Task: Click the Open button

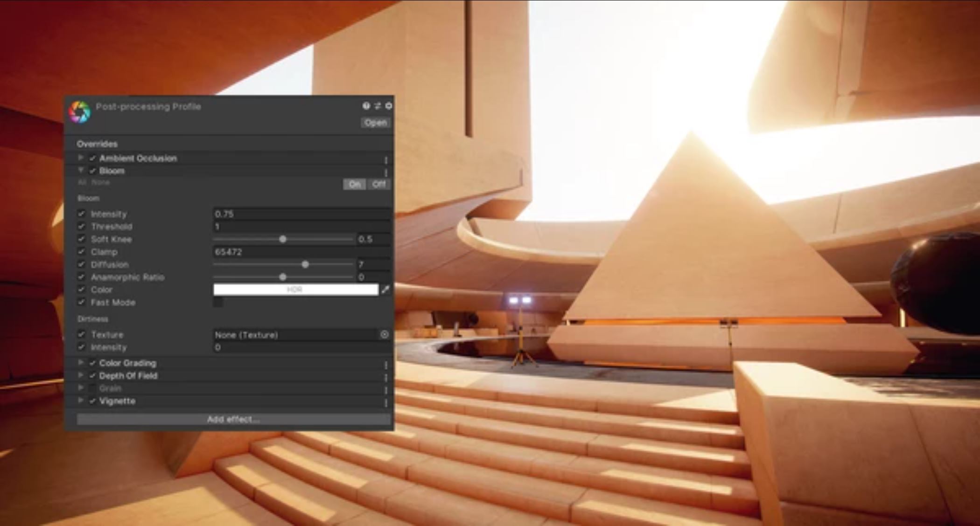Action: coord(376,122)
